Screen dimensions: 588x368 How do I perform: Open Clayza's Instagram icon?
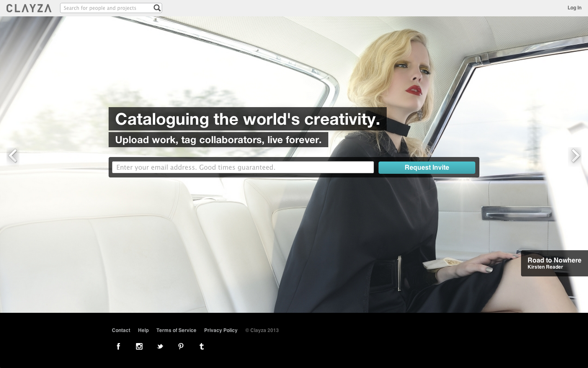[x=139, y=346]
